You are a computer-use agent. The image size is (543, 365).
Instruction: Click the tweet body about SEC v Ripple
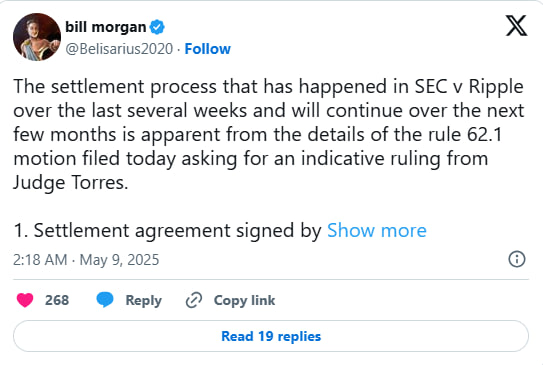269,134
